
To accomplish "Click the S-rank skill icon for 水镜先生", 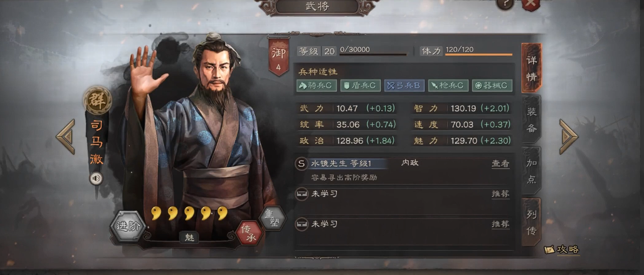I will [301, 164].
